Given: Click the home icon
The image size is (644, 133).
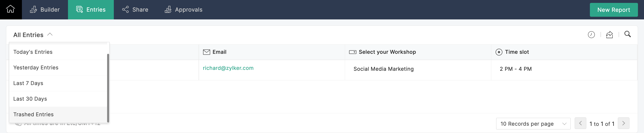Looking at the screenshot, I should click(11, 9).
